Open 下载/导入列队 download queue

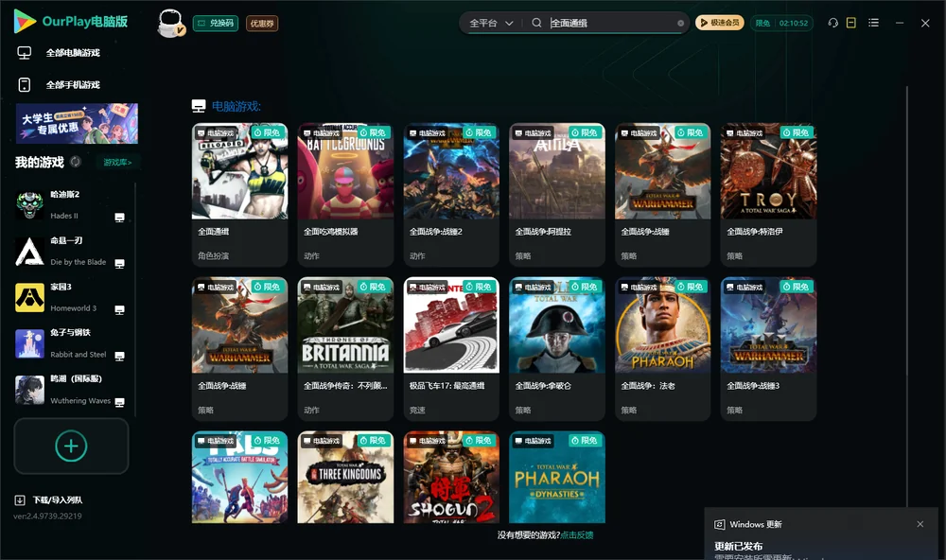pos(48,500)
